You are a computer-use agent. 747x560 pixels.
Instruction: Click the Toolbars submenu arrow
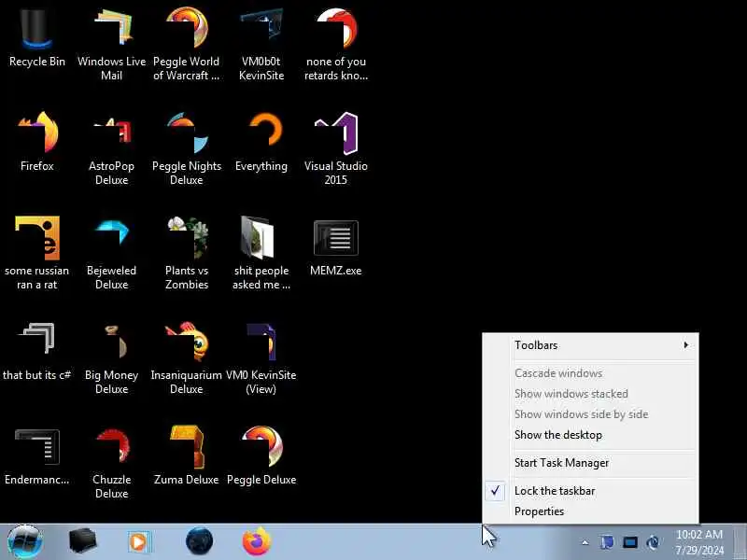pos(685,344)
